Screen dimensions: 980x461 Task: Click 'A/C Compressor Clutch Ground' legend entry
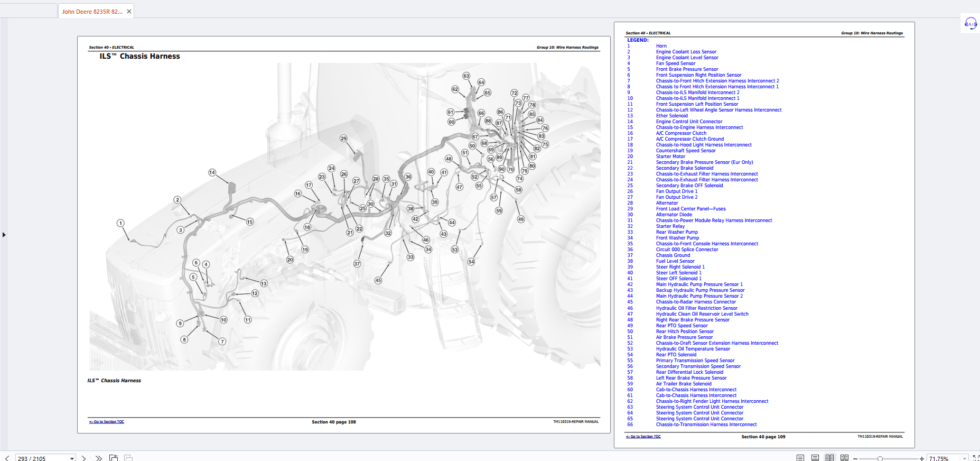pos(690,139)
